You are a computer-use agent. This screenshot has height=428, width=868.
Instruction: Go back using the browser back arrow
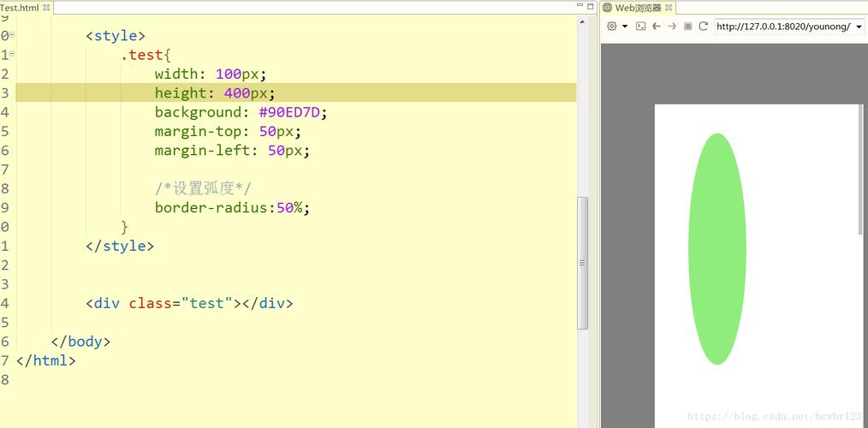656,27
